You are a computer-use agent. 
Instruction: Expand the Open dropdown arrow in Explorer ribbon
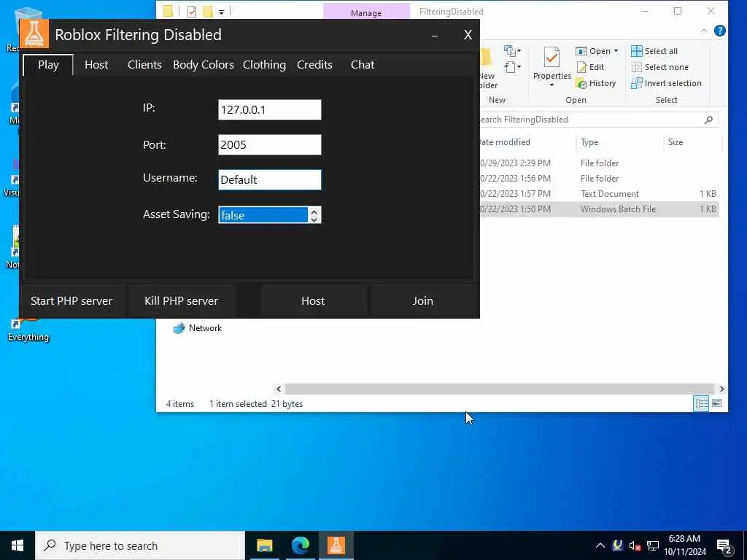point(616,51)
